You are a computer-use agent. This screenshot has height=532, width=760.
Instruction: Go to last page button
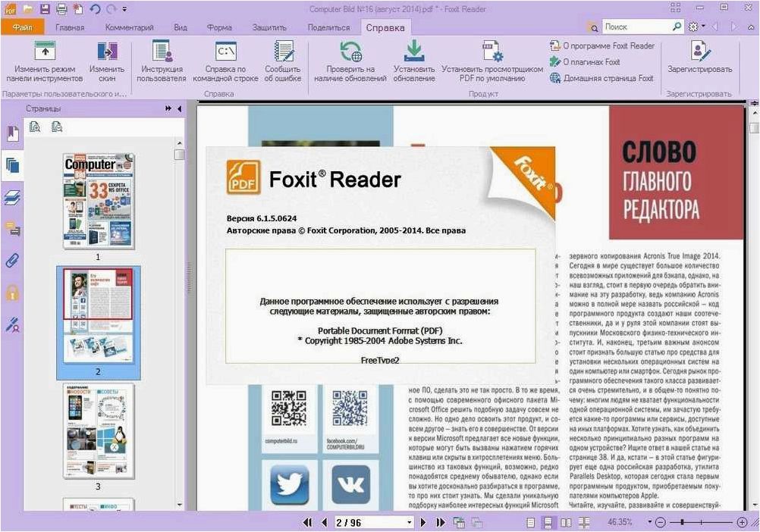click(441, 522)
